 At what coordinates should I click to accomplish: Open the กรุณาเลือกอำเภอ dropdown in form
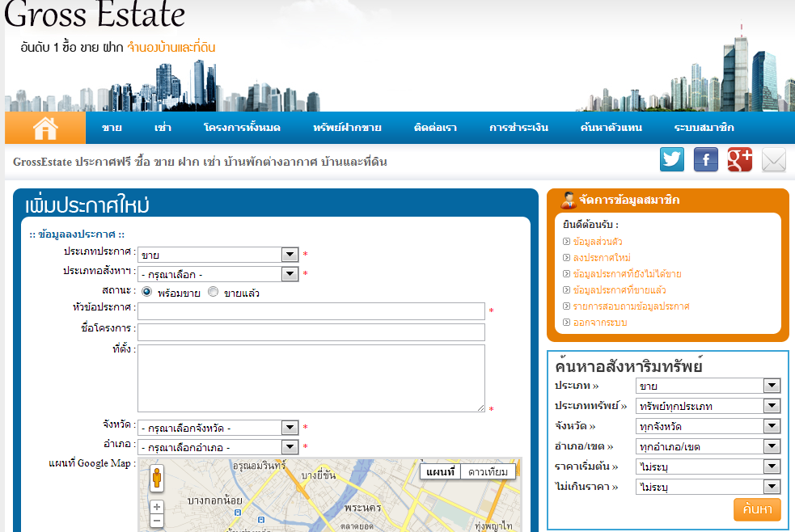pos(218,447)
